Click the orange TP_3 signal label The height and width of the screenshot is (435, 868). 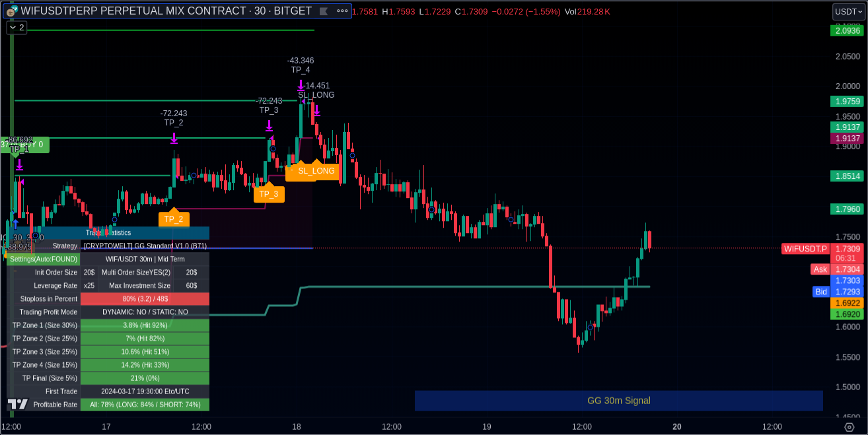point(268,194)
